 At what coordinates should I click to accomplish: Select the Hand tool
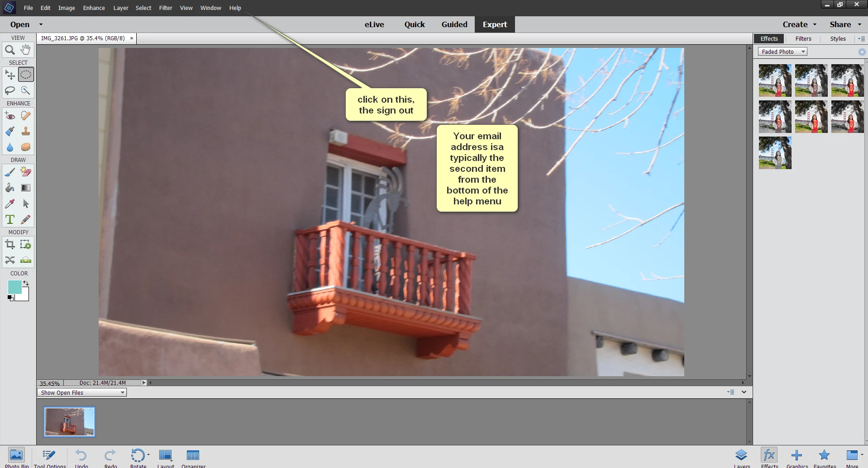click(26, 50)
